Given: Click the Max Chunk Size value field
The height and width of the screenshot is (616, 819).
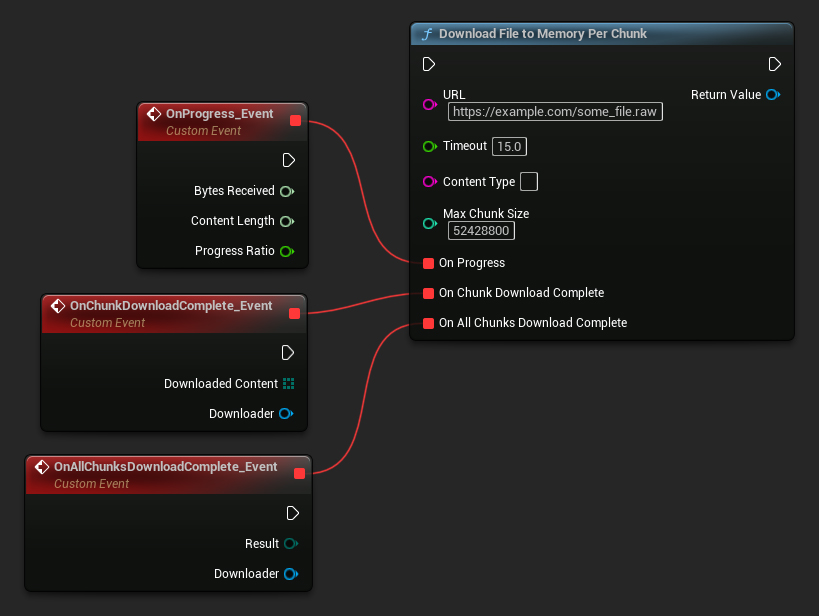Looking at the screenshot, I should pos(481,230).
